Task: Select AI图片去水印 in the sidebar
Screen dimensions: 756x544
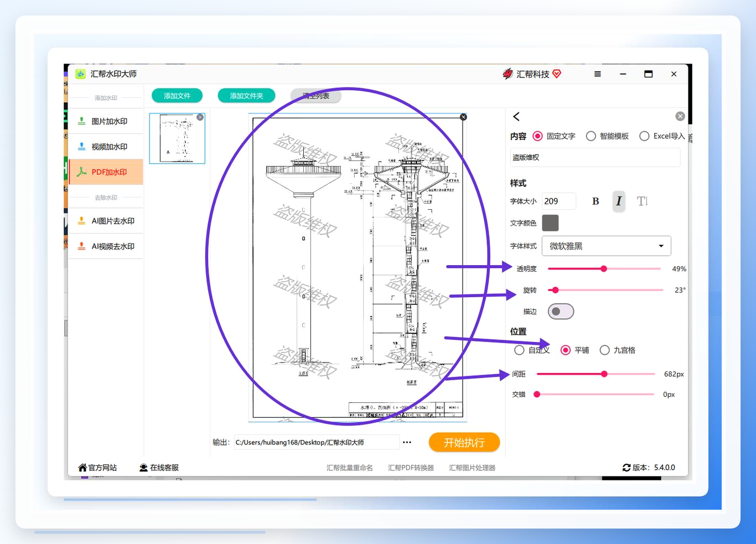Action: 106,221
